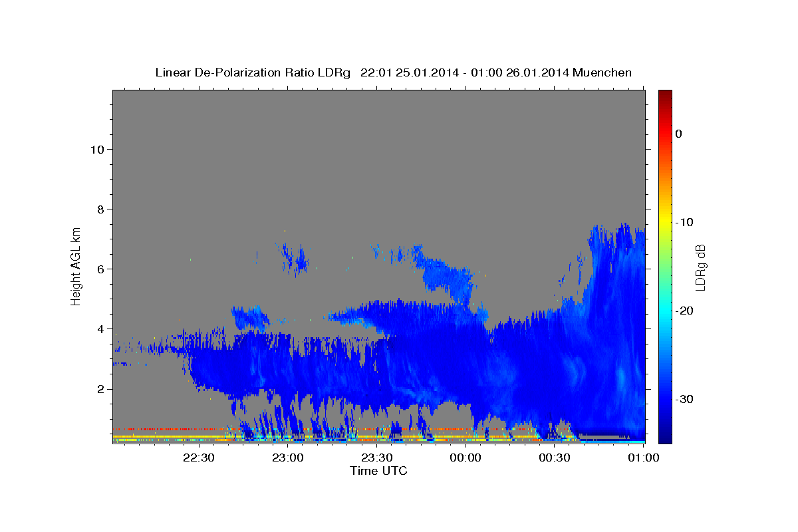Click the height tick label 4
Viewport: 798px width, 532px height.
point(100,329)
